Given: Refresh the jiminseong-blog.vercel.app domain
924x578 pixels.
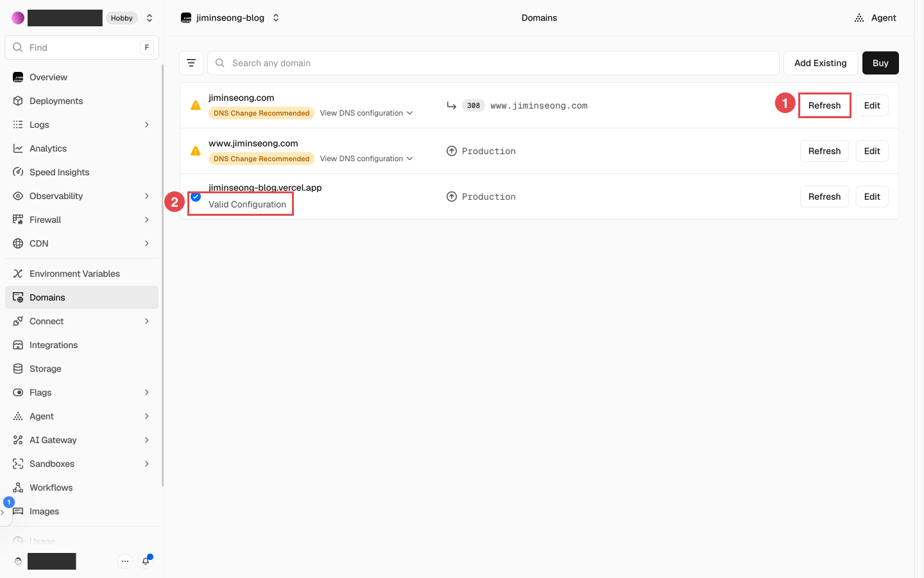Looking at the screenshot, I should pos(825,197).
